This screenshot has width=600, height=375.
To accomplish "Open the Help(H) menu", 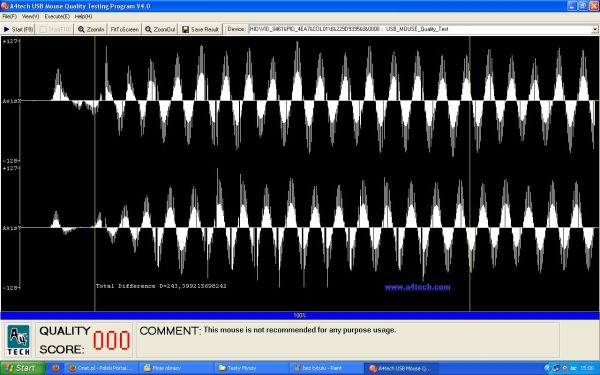I will [83, 16].
